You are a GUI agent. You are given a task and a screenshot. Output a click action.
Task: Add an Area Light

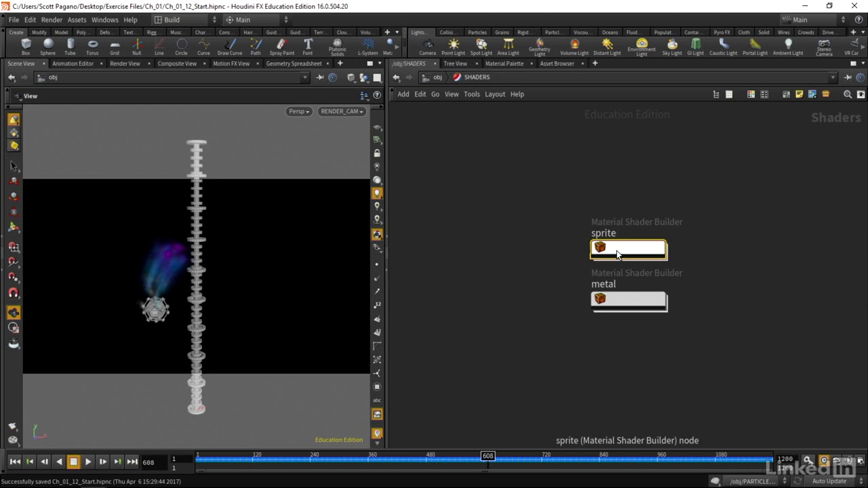pyautogui.click(x=508, y=47)
